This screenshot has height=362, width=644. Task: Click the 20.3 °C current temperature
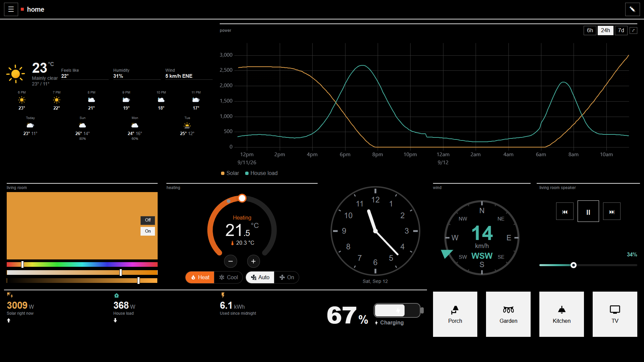243,243
